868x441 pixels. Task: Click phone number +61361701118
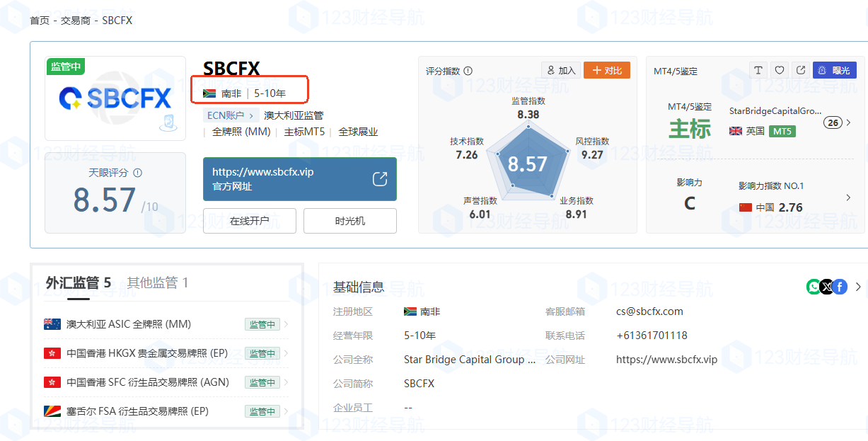click(652, 336)
